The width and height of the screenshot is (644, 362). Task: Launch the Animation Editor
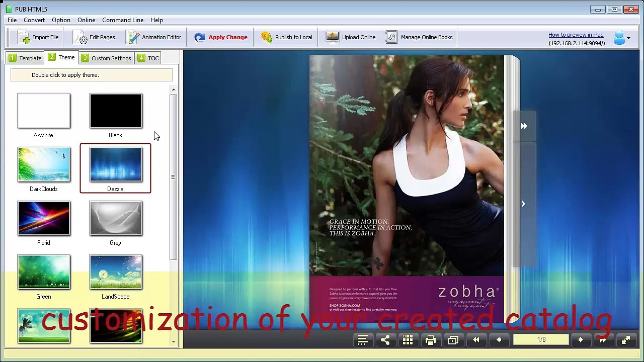coord(153,37)
